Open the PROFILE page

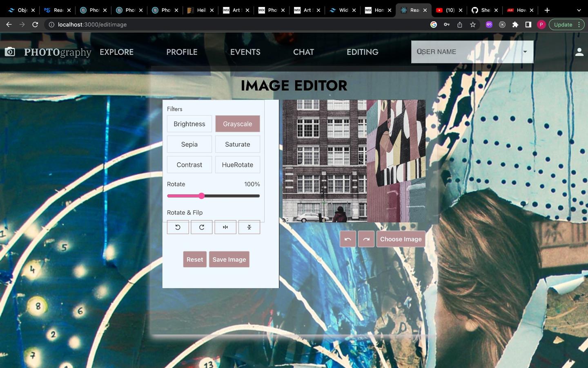182,52
